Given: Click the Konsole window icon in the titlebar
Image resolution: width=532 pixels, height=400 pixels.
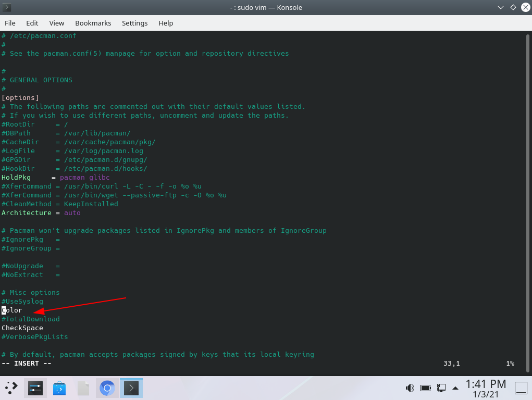Looking at the screenshot, I should click(x=6, y=7).
